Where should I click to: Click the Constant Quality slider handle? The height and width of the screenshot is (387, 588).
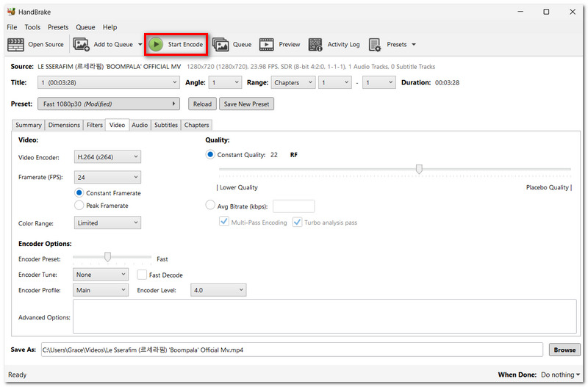point(419,169)
